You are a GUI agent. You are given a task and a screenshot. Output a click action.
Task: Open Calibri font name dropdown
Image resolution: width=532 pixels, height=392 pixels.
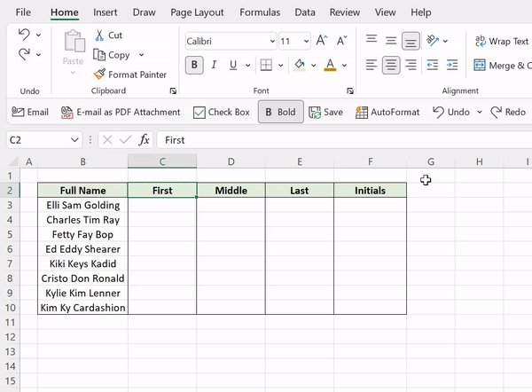272,42
